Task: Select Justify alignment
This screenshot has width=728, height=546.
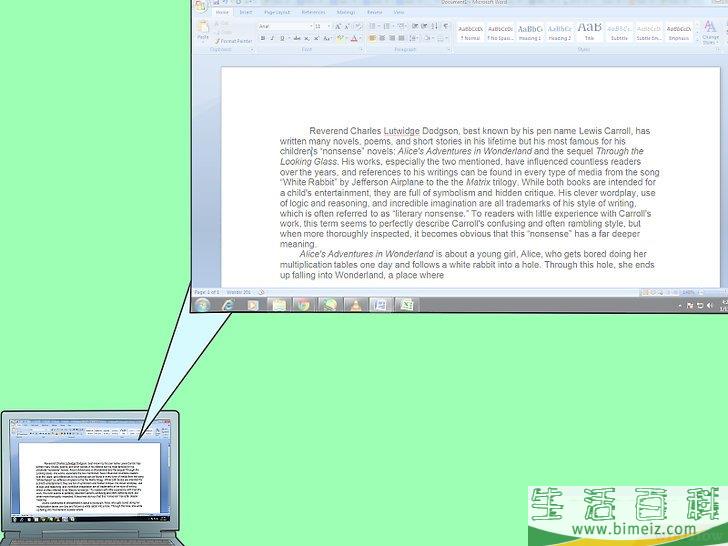Action: 402,38
